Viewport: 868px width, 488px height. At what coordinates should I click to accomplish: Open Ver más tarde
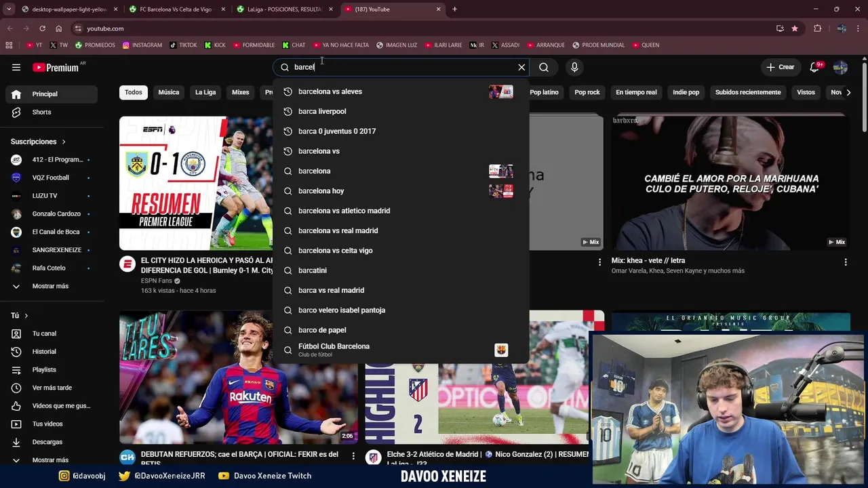[x=52, y=388]
